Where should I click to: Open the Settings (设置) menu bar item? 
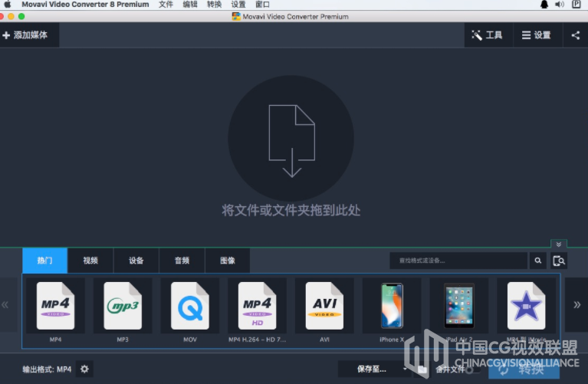click(x=238, y=5)
